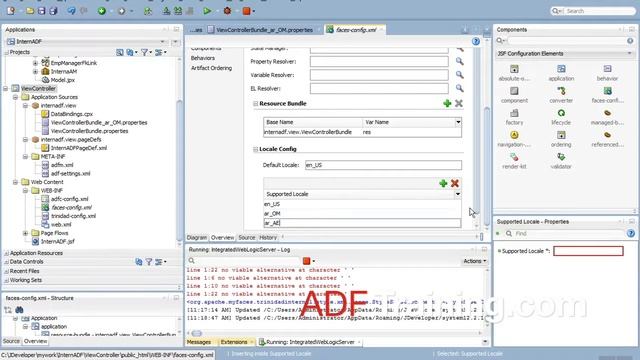Viewport: 640px width, 360px height.
Task: Click the green add Supported Locale plus icon
Action: [443, 184]
